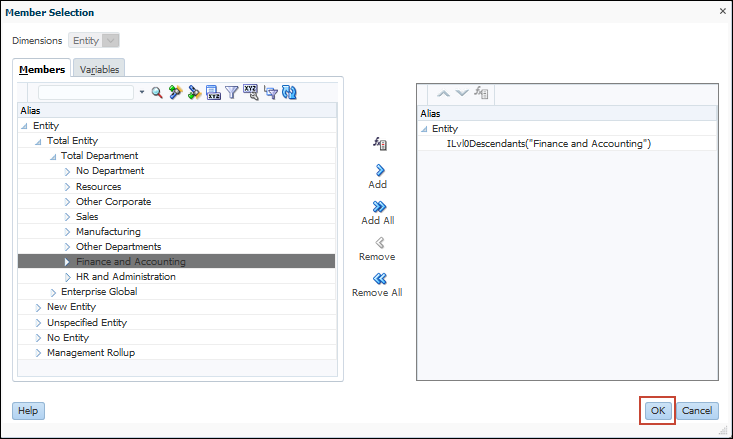Click the Alias header in selections pane

click(567, 113)
